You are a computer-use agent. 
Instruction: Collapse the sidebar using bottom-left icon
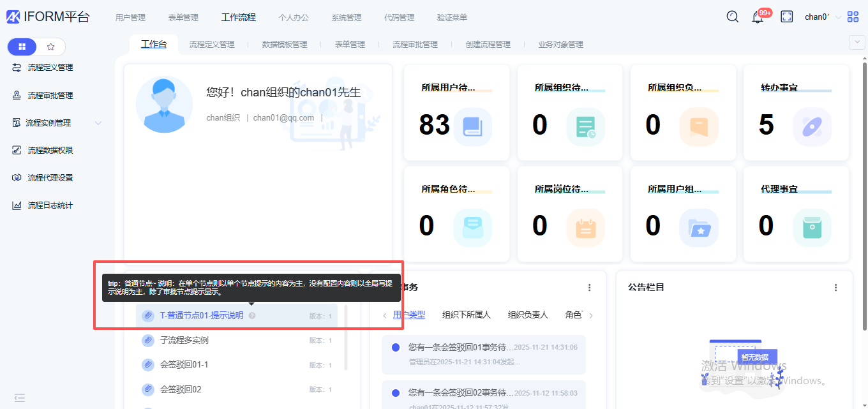coord(20,398)
